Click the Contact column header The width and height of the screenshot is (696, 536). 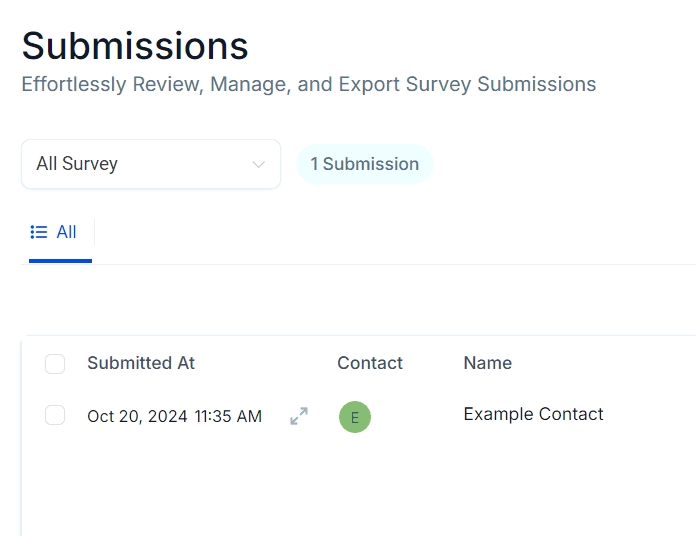(x=370, y=363)
